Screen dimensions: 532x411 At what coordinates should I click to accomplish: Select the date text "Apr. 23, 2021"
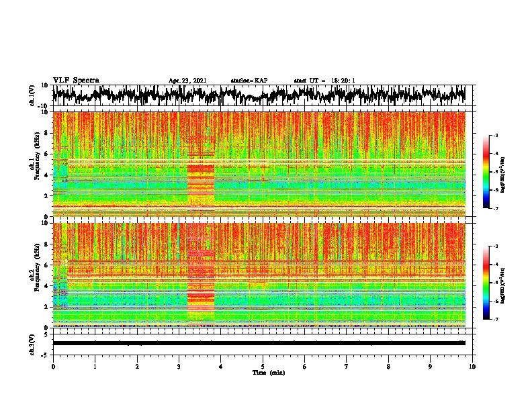pyautogui.click(x=187, y=81)
